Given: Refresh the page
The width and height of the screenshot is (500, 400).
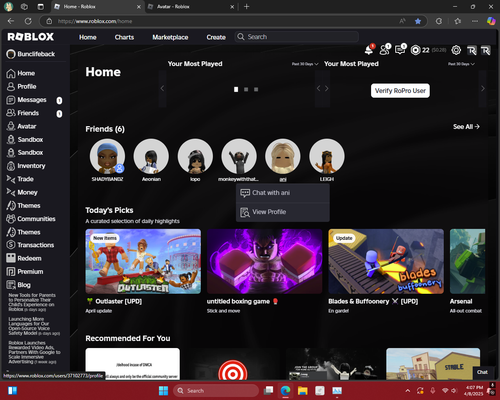Looking at the screenshot, I should point(28,21).
